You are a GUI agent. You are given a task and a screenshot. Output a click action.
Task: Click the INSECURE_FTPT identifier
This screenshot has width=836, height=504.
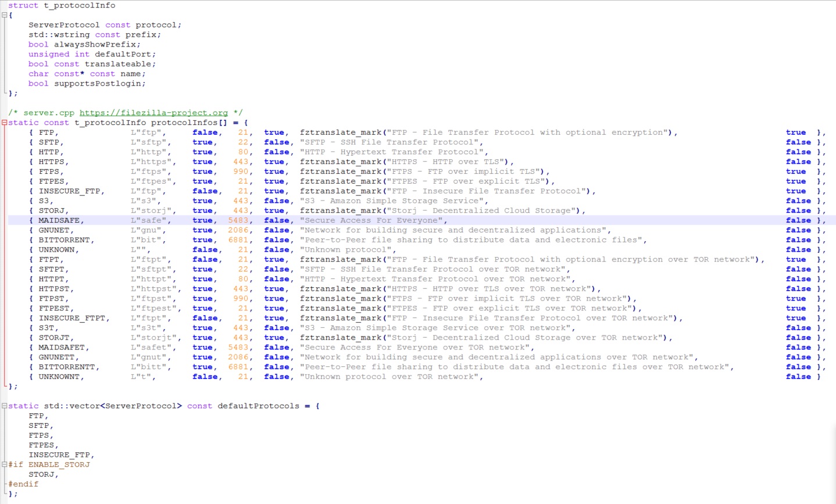click(72, 319)
